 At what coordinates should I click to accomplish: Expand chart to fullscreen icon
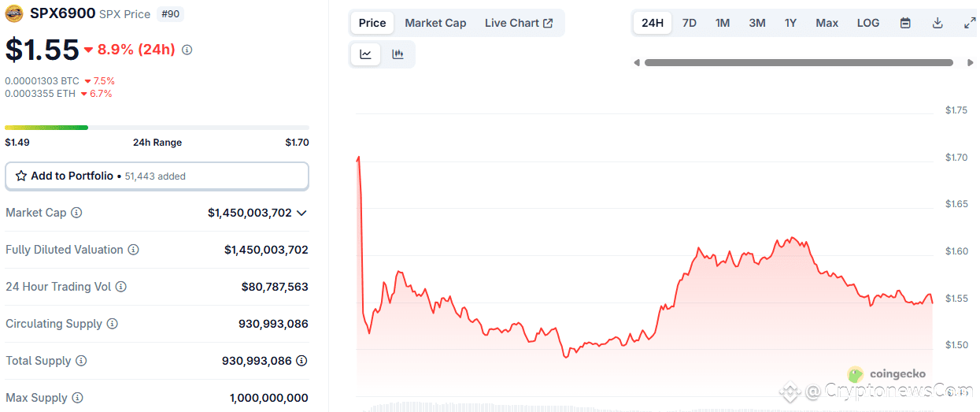(970, 23)
